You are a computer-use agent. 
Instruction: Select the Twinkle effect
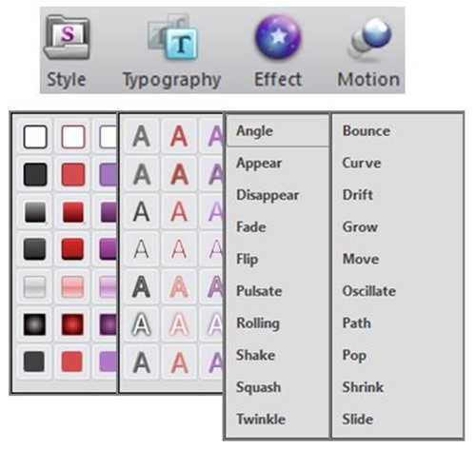(x=261, y=419)
